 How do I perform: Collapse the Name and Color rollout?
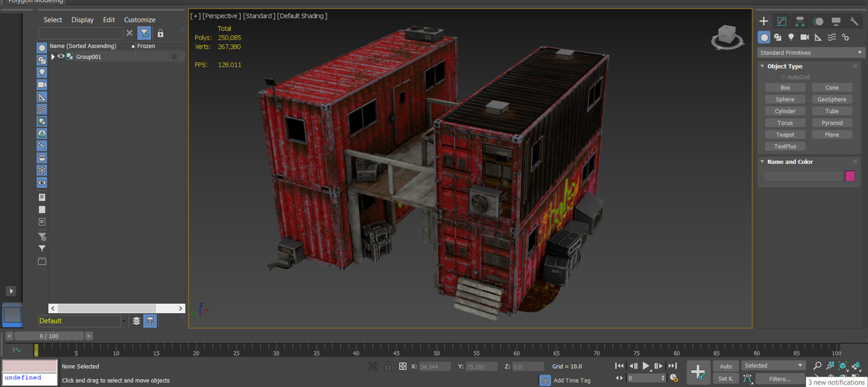tap(762, 162)
